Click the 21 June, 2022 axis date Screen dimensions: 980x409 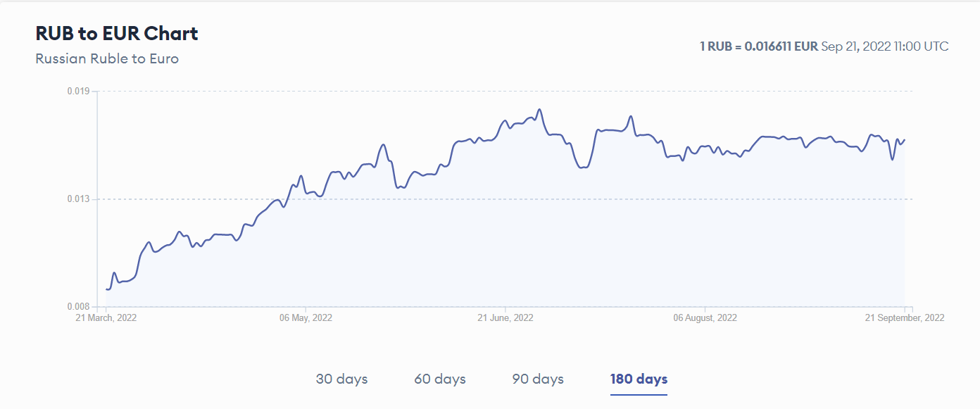[505, 318]
